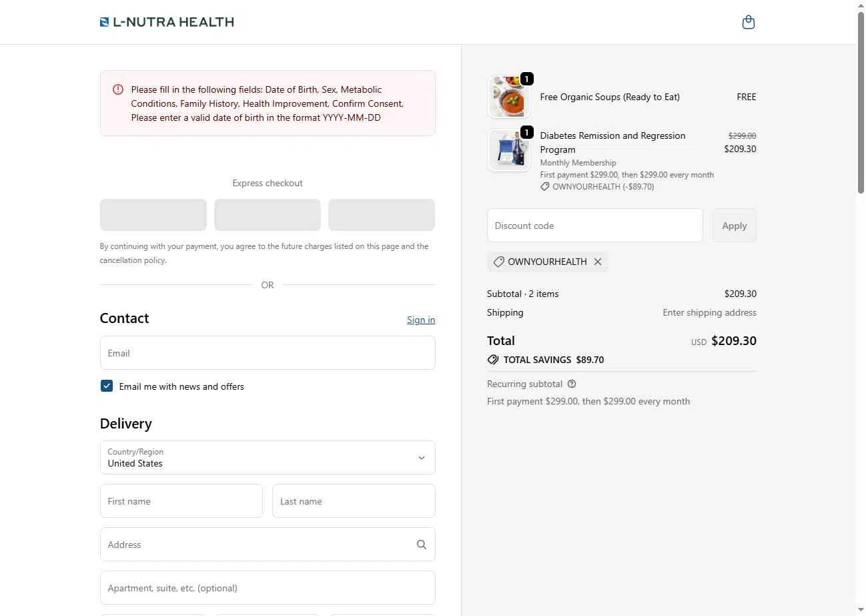Click the total amount $209.30

click(734, 341)
